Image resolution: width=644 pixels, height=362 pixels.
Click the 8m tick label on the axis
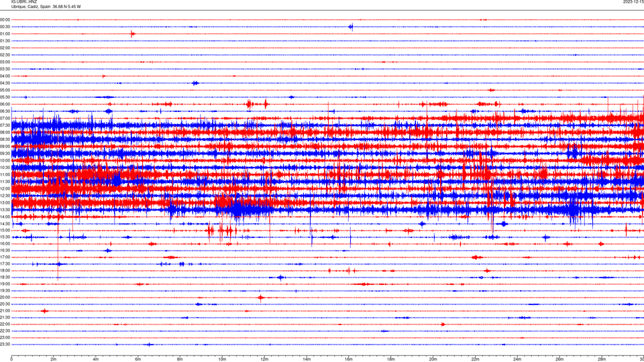point(180,359)
